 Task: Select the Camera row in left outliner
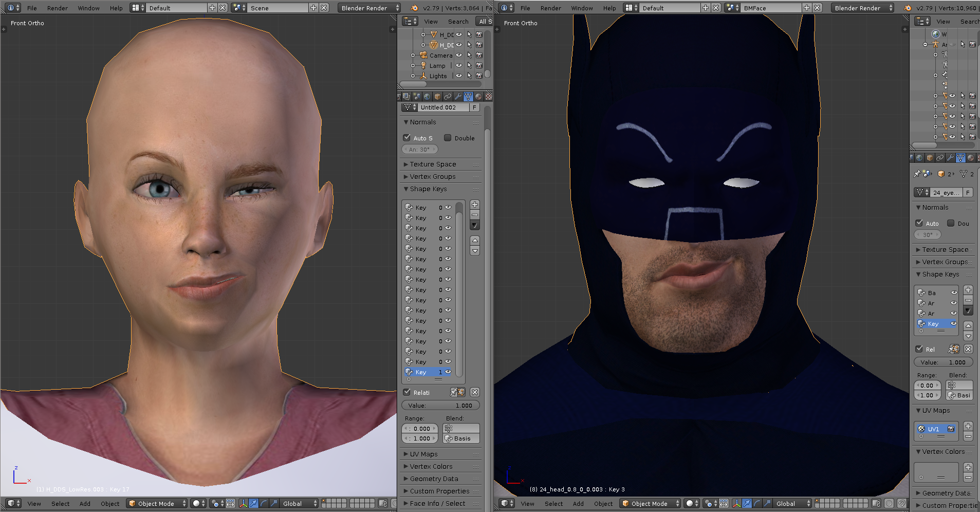click(x=441, y=55)
